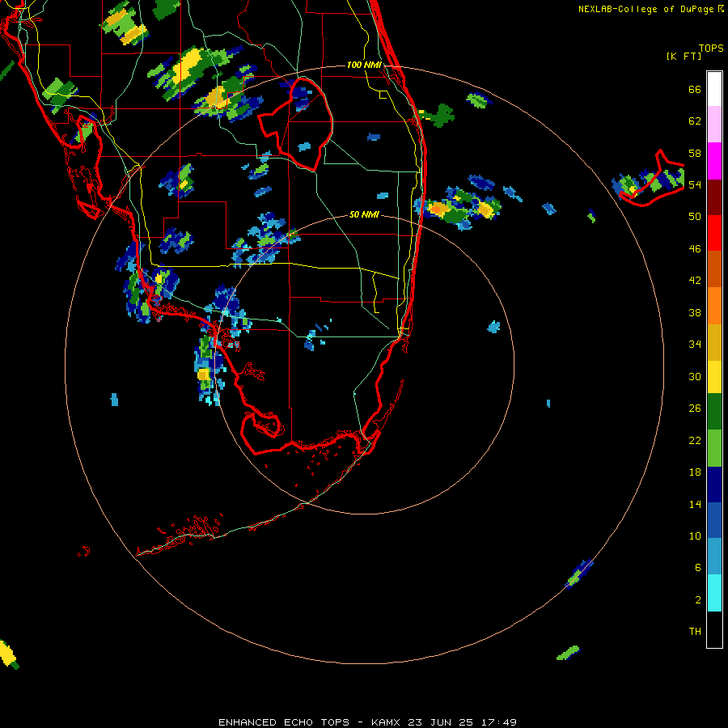Click the legend value "14"
This screenshot has width=728, height=728.
pos(695,504)
